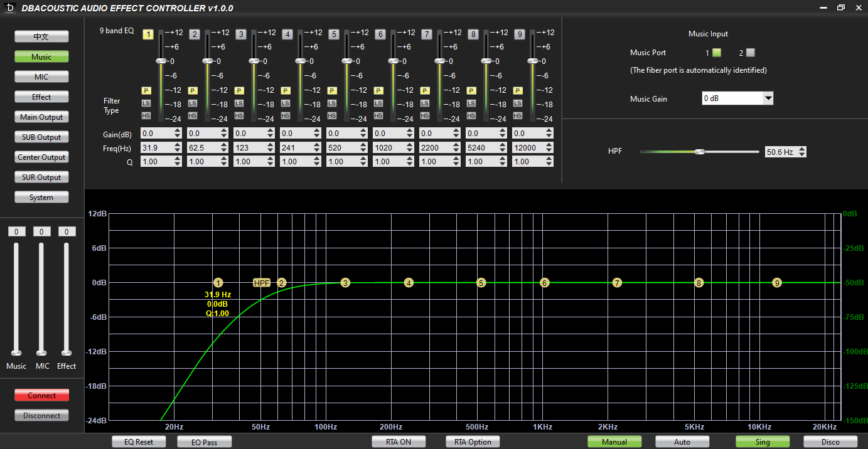
Task: Click the band 6 number button
Action: [380, 34]
